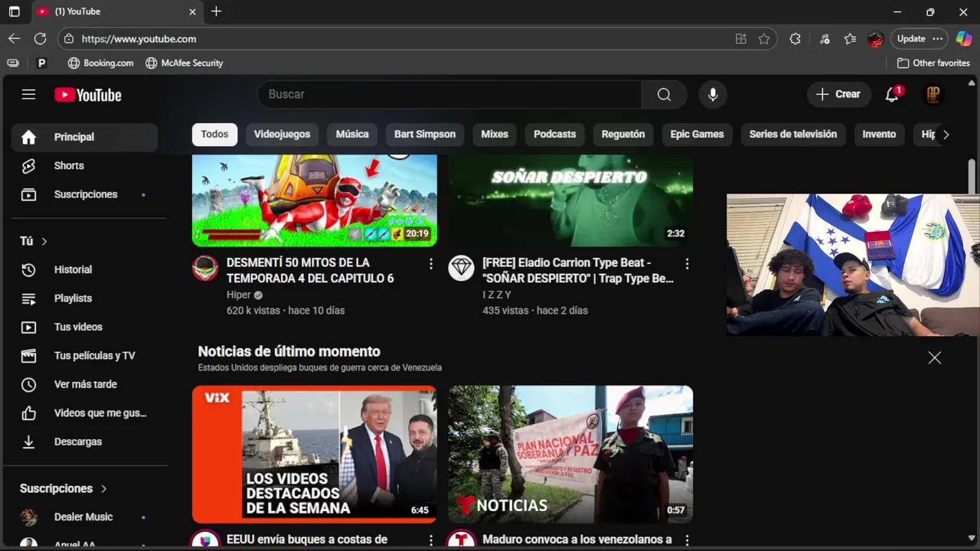
Task: Open the Edge profile avatar
Action: tap(876, 38)
